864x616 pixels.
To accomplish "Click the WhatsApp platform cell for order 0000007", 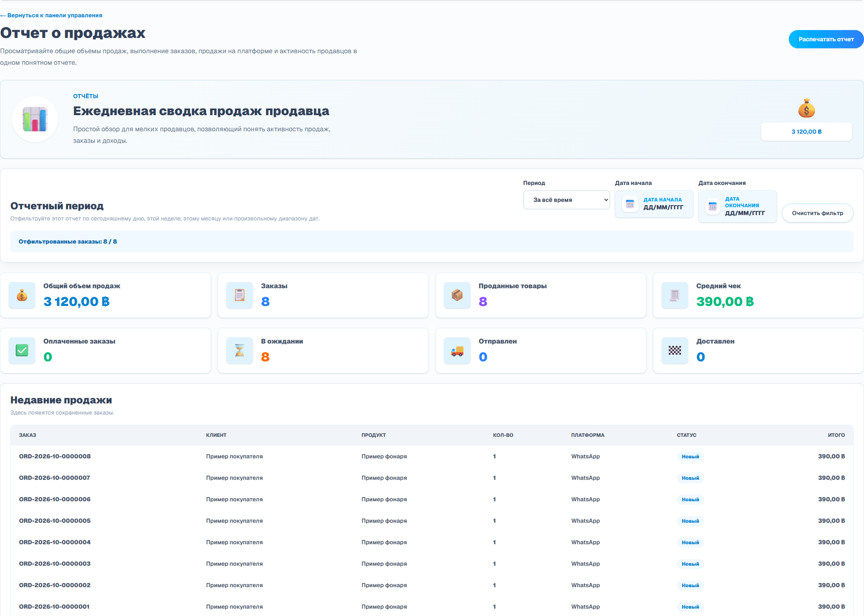I will pyautogui.click(x=585, y=478).
